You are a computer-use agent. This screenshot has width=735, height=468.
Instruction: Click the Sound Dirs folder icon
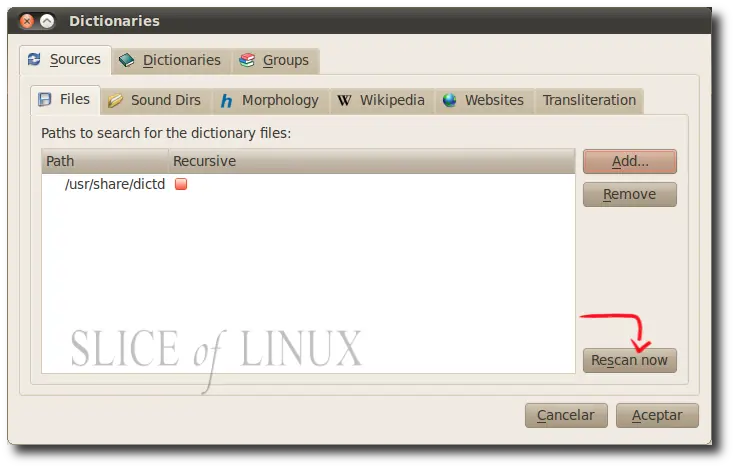(115, 100)
